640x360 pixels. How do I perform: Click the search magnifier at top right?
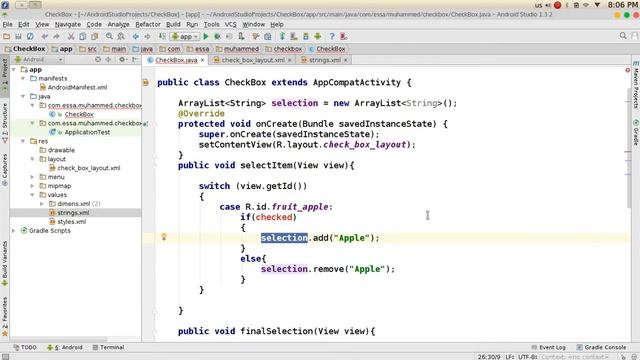tap(623, 36)
